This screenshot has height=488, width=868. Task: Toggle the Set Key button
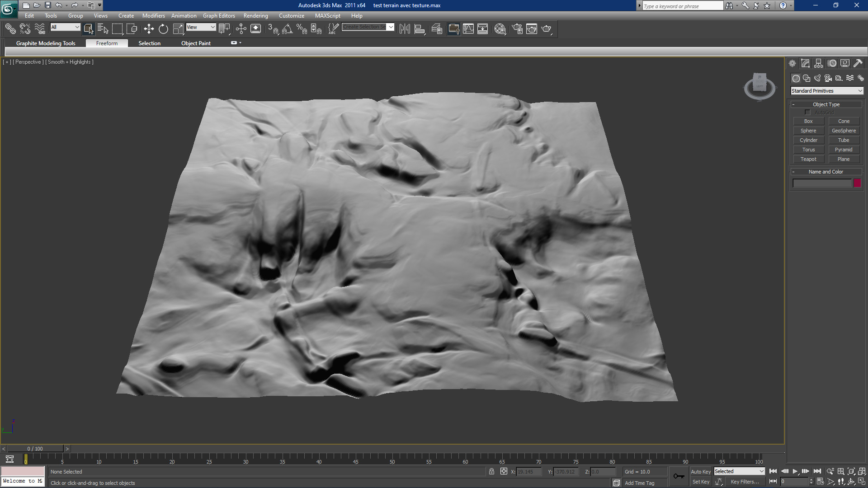tap(701, 482)
